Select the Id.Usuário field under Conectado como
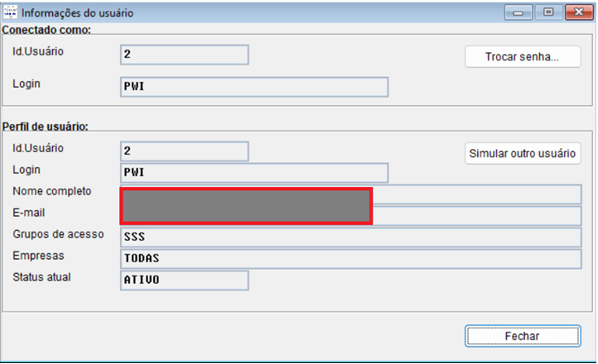This screenshot has width=598, height=364. [185, 55]
